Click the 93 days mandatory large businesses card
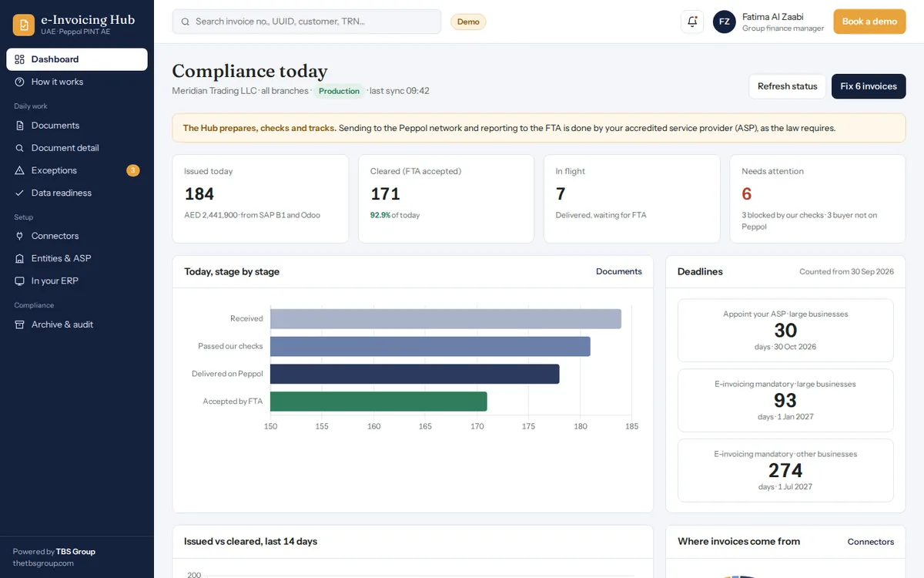924x578 pixels. (x=785, y=401)
